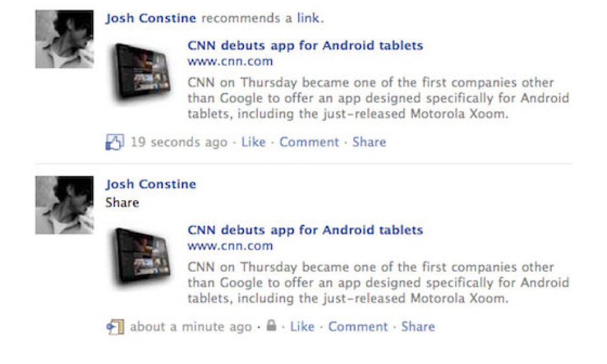607x364 pixels.
Task: Open Josh Constine's profile photo in second post
Action: point(65,205)
